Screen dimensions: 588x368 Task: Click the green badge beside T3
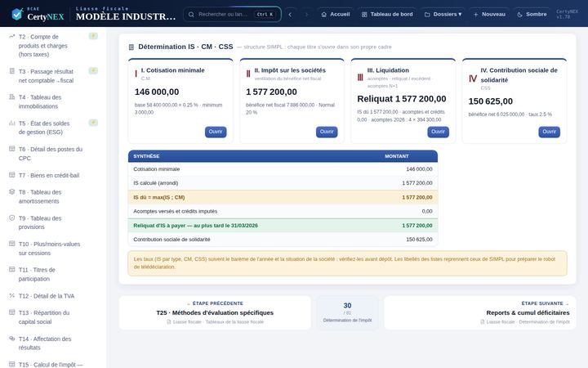93,70
